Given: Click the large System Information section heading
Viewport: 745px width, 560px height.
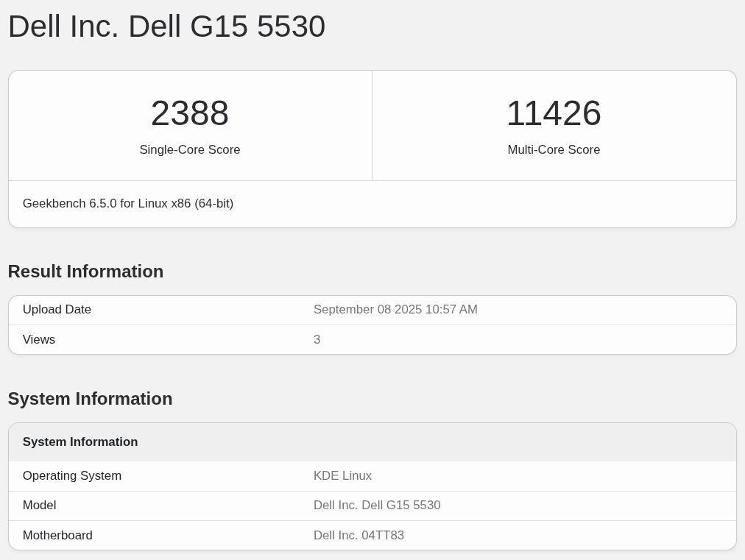Looking at the screenshot, I should click(x=90, y=399).
